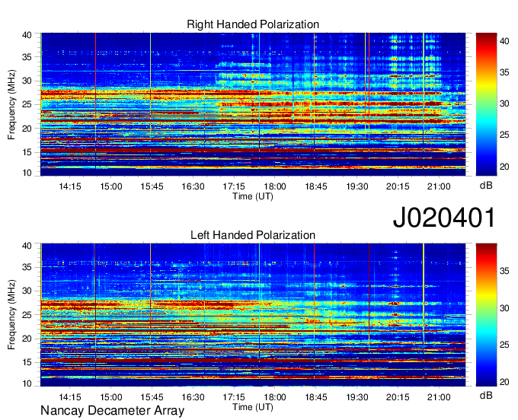
Task: Click "21:00" time tick under Right Handed plot
Action: pyautogui.click(x=439, y=186)
